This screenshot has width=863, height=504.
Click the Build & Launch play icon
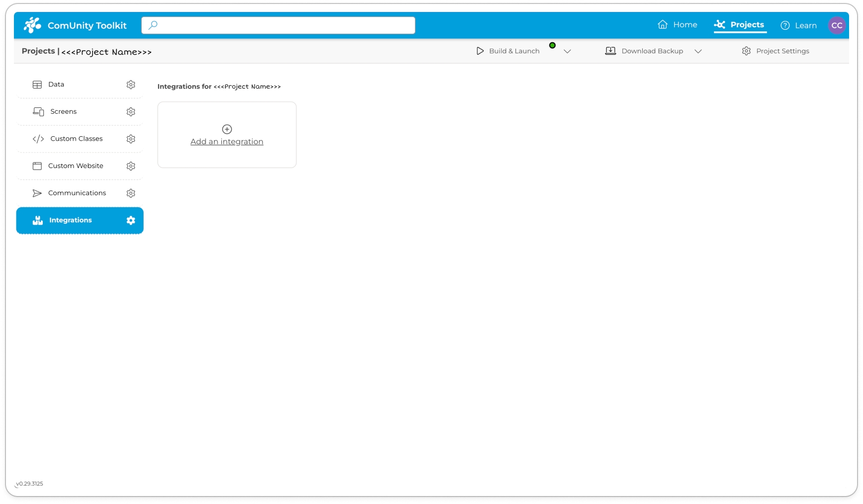[480, 51]
